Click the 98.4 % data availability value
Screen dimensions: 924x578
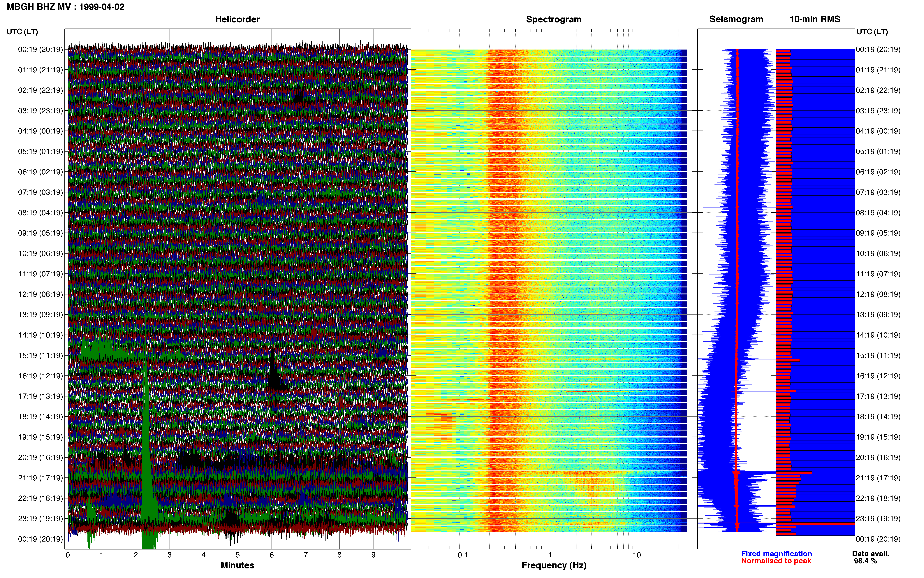coord(865,561)
